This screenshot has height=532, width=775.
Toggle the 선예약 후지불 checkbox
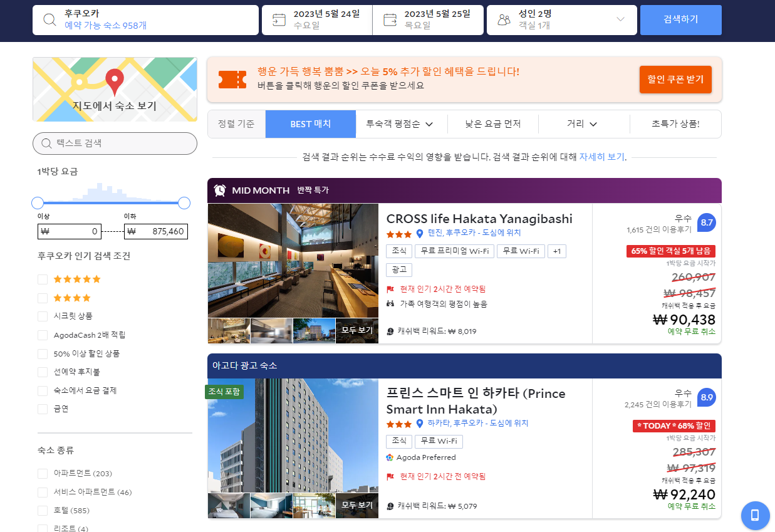(43, 372)
